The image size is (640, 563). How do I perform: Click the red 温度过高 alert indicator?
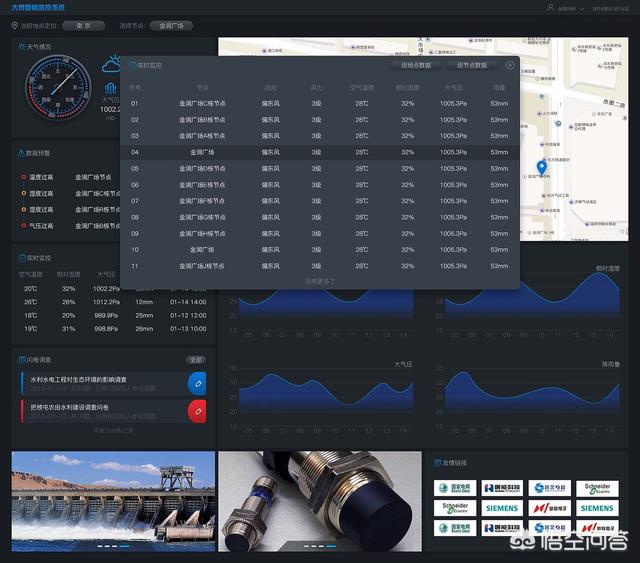click(x=23, y=177)
